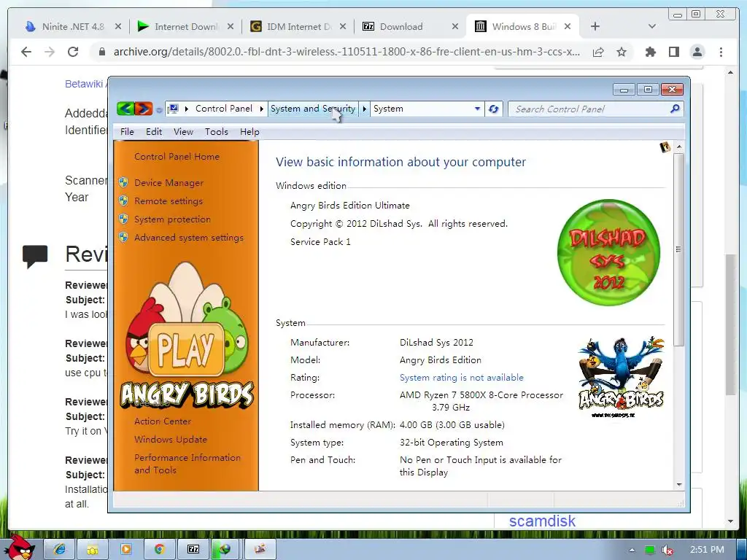Go back in the Chrome browser
This screenshot has height=560, width=747.
coord(26,52)
